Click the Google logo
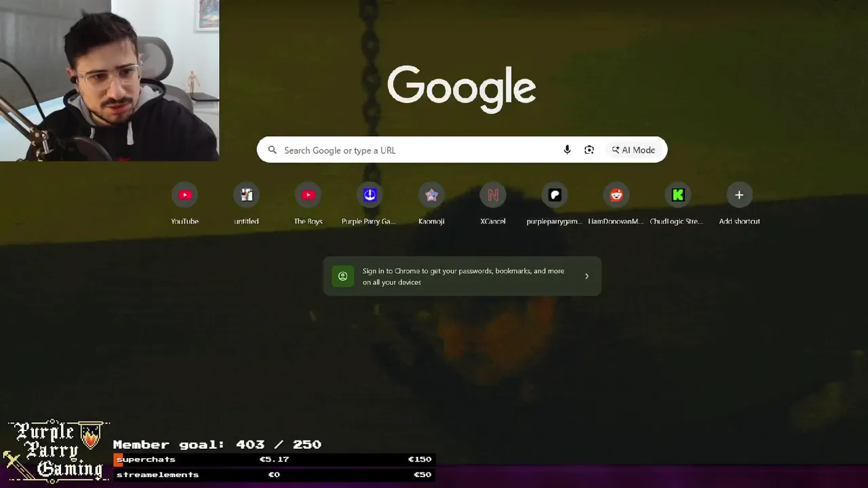This screenshot has width=868, height=488. coord(462,89)
